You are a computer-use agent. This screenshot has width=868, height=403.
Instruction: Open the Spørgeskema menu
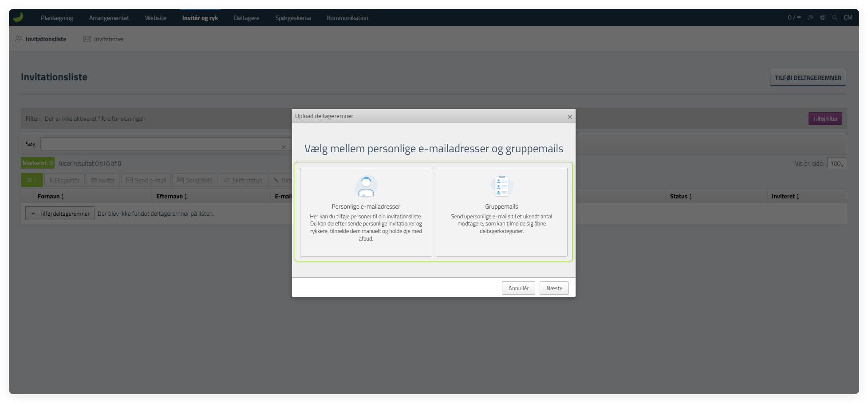tap(293, 18)
